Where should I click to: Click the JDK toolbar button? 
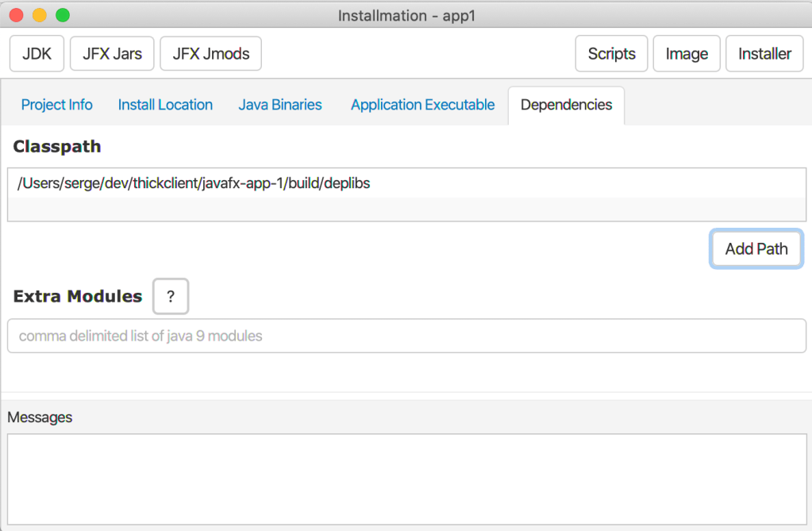click(37, 54)
